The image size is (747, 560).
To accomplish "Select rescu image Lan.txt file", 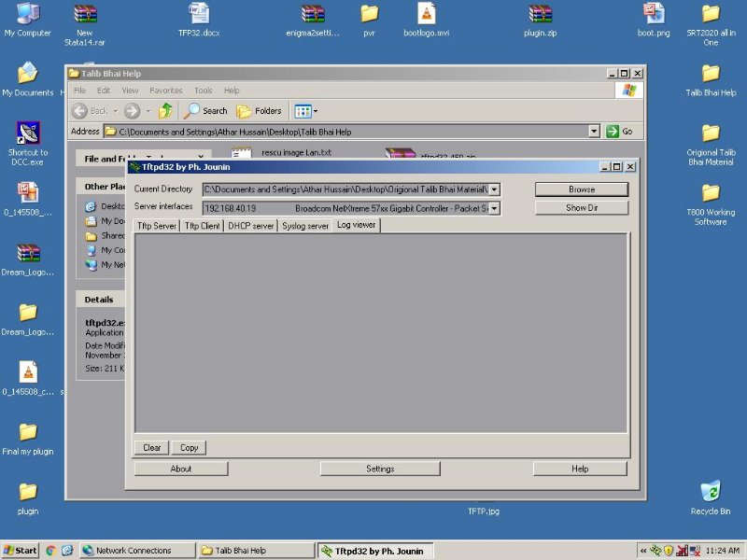I will point(281,152).
